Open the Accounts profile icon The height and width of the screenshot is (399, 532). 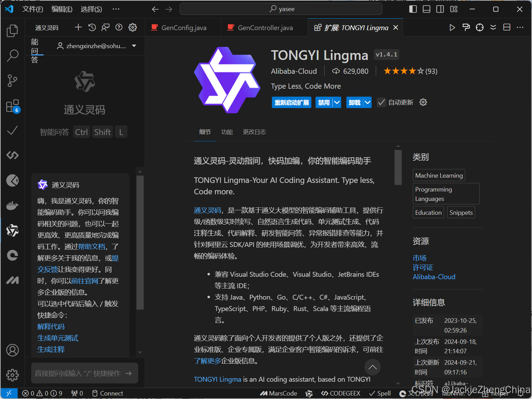[x=12, y=350]
